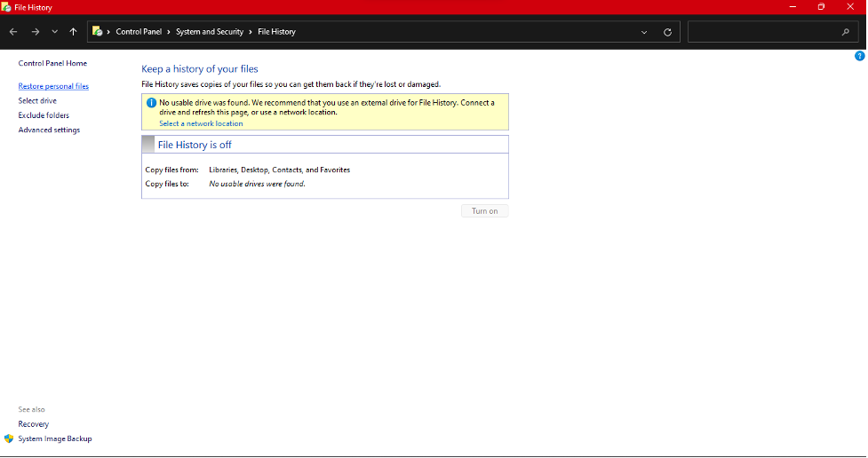This screenshot has height=458, width=868.
Task: Expand the root breadcrumb chevron before Control Panel
Action: point(108,32)
